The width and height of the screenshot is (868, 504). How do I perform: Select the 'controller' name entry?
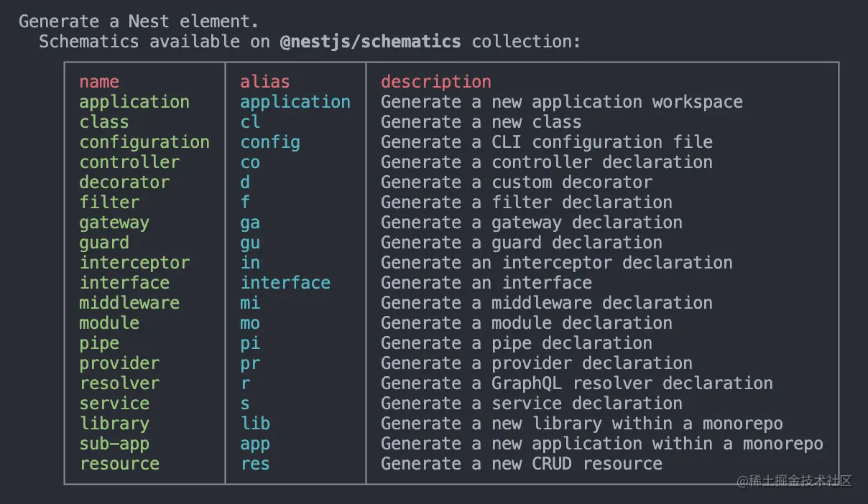[x=129, y=162]
